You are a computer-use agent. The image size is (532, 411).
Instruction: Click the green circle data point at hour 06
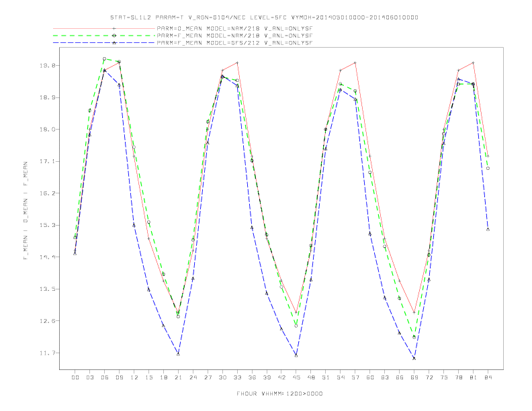pos(105,58)
